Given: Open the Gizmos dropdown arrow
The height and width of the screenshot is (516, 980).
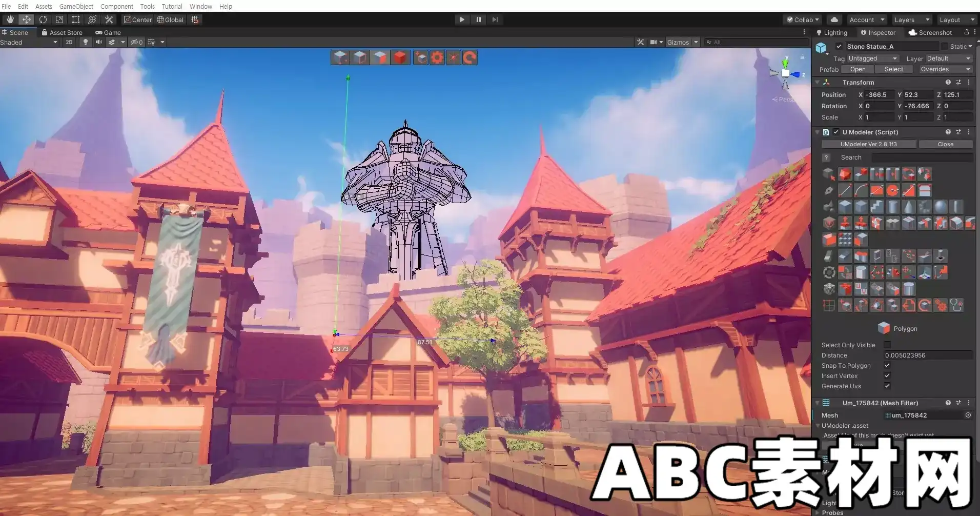Looking at the screenshot, I should 696,42.
